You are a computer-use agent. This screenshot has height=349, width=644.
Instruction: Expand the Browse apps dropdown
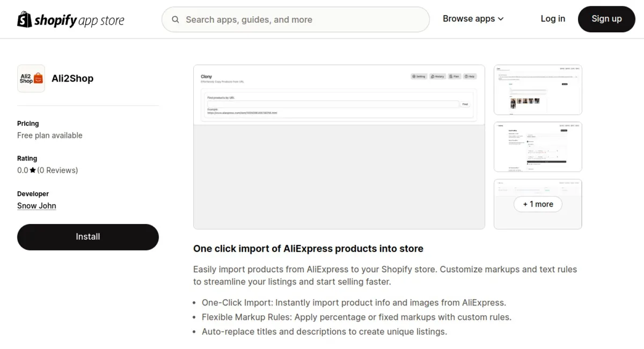[473, 19]
